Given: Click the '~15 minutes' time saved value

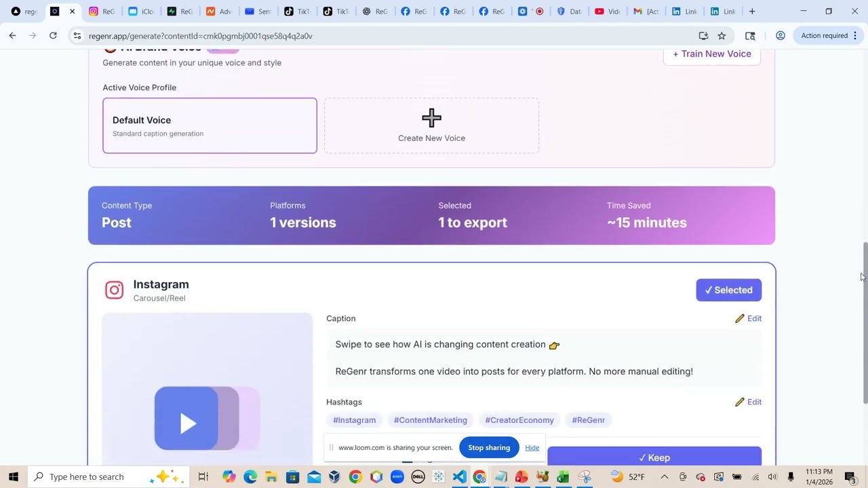Looking at the screenshot, I should coord(647,222).
